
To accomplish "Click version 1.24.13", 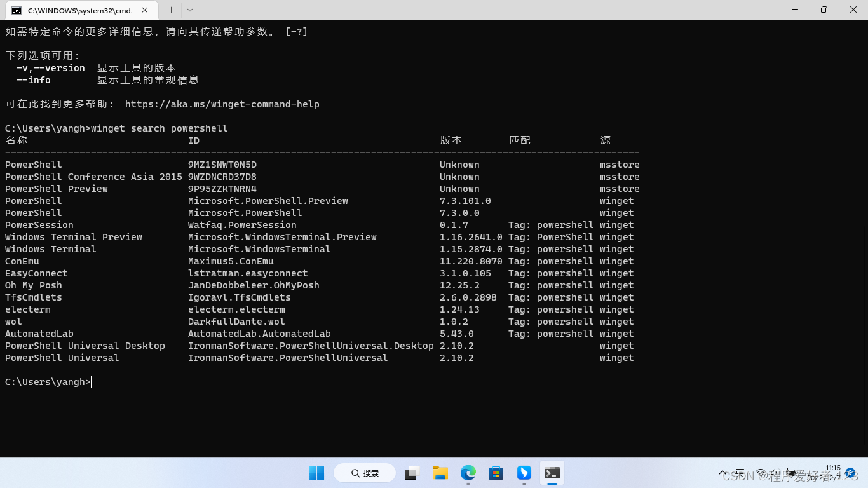I will (x=459, y=309).
